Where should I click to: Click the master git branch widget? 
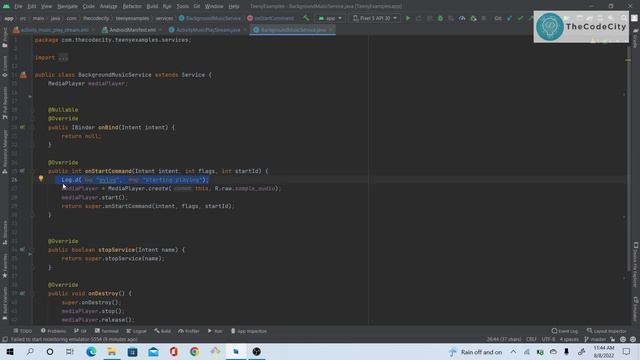tap(596, 340)
